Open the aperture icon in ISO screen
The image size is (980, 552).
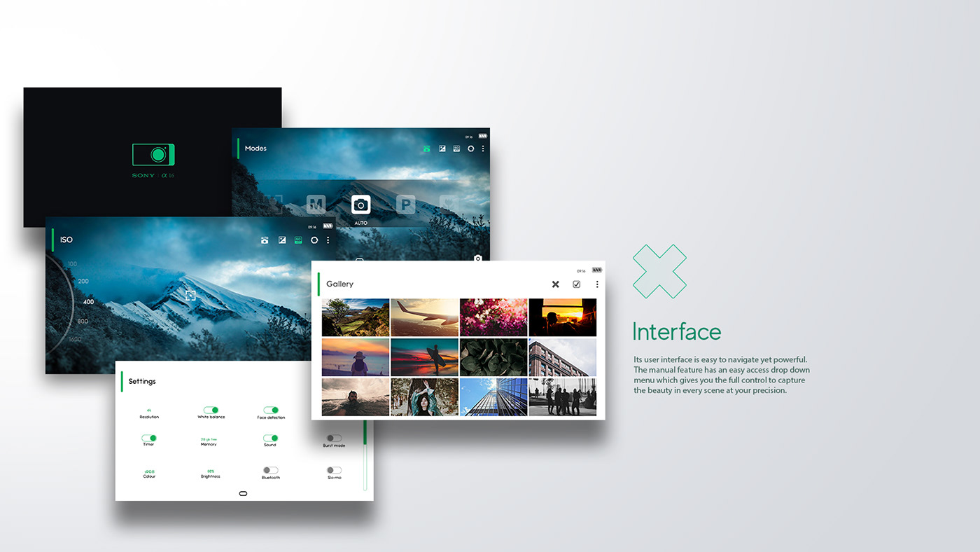[314, 240]
